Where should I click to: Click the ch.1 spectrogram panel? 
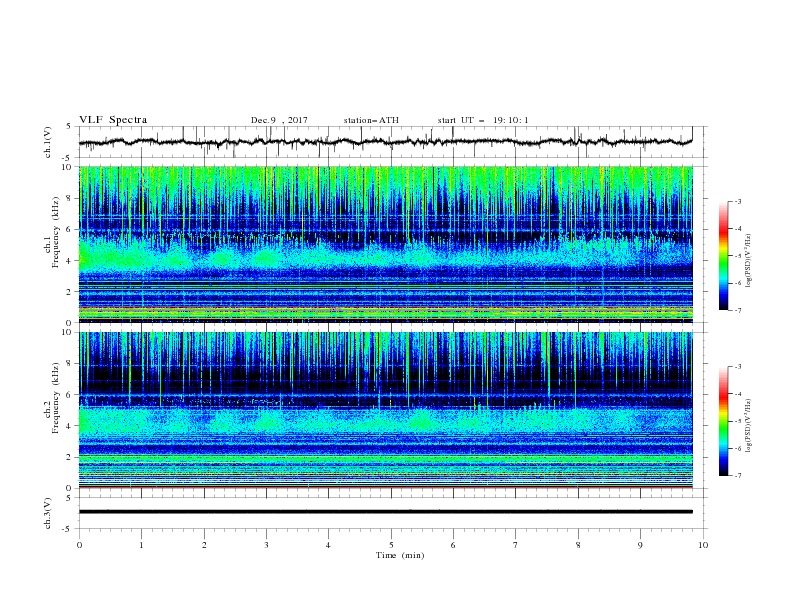coord(386,244)
